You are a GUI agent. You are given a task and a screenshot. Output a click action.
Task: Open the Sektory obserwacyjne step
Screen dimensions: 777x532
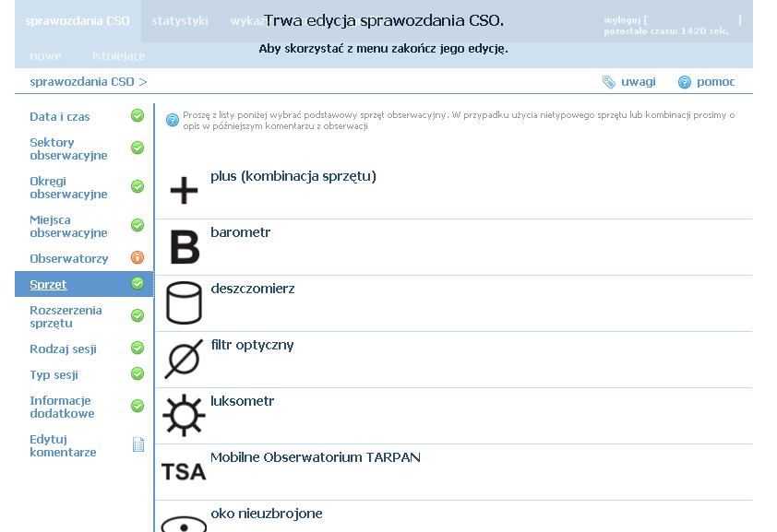click(x=68, y=149)
